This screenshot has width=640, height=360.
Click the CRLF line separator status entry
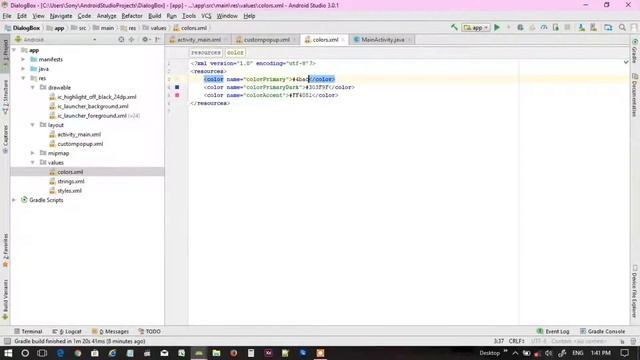pyautogui.click(x=516, y=341)
